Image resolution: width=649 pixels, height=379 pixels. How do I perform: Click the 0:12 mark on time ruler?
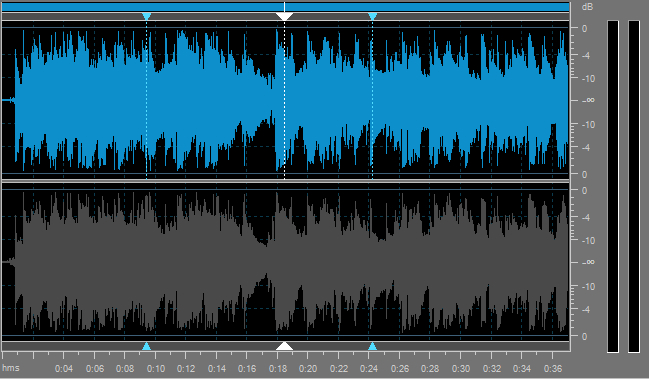[186, 368]
